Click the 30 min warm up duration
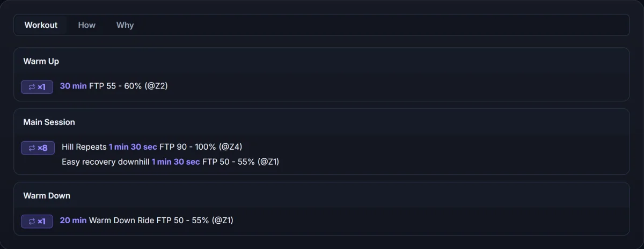This screenshot has height=249, width=644. (x=73, y=86)
